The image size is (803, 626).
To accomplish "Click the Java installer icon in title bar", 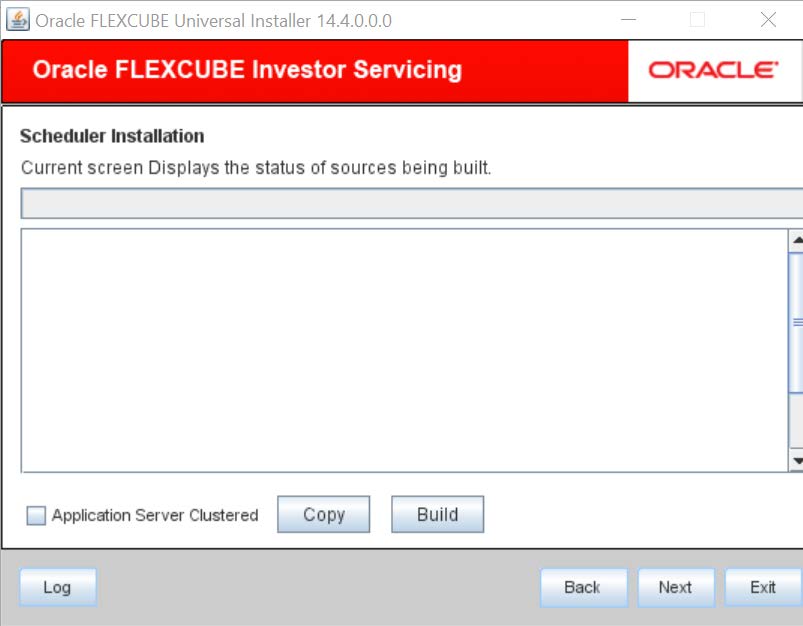I will [x=18, y=20].
